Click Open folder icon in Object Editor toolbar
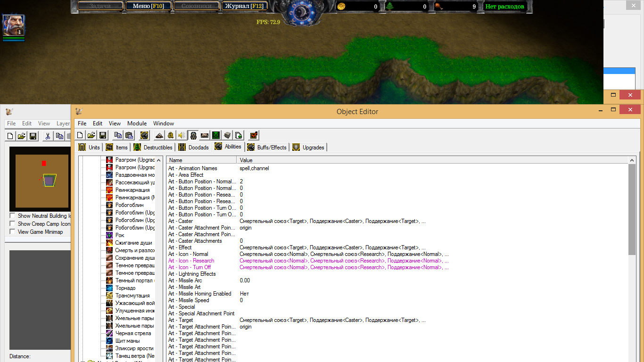Viewport: 644px width, 362px height. click(x=91, y=135)
